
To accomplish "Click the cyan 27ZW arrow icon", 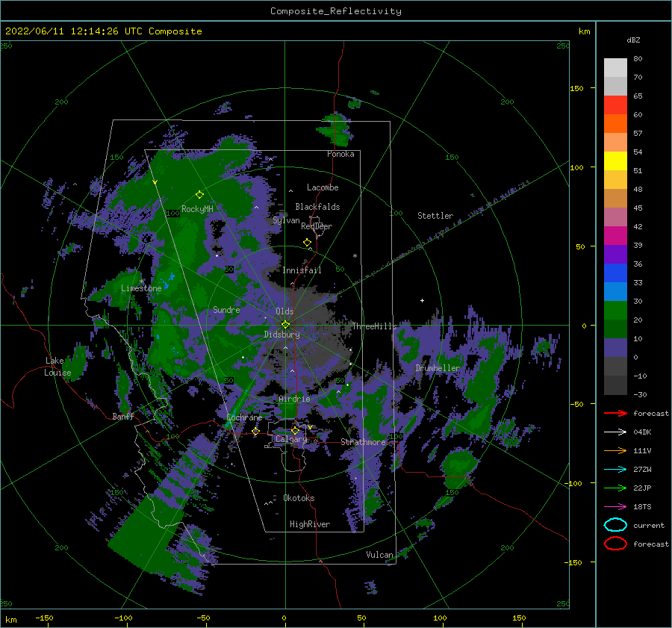I will tap(615, 470).
